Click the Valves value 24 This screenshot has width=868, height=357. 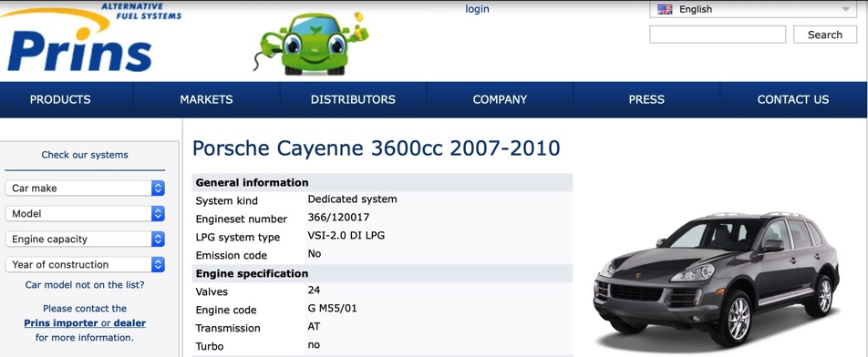pyautogui.click(x=314, y=291)
